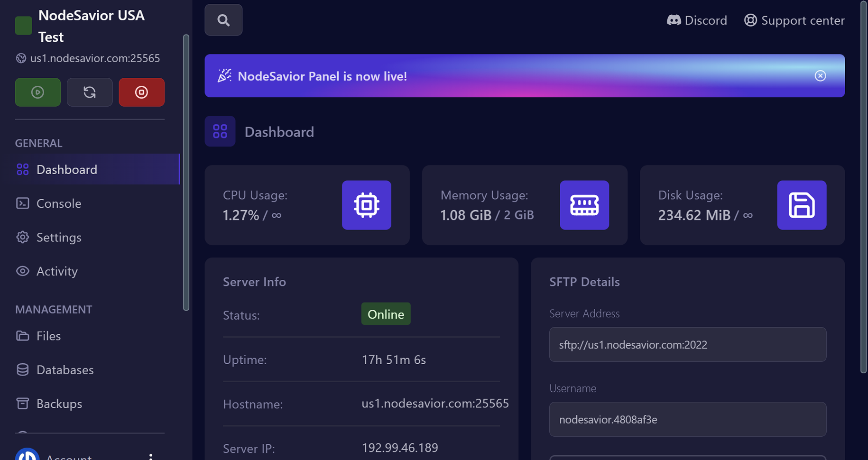Open the Databases section
This screenshot has height=460, width=868.
[65, 370]
